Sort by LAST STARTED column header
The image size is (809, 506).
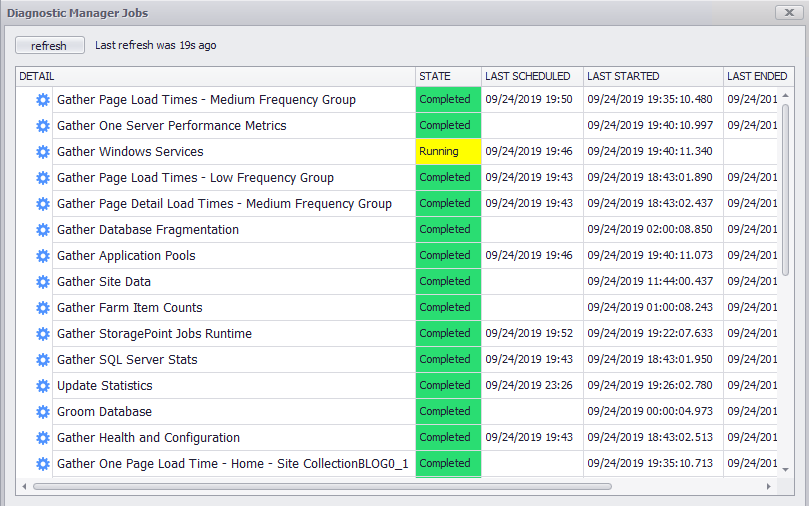point(653,76)
